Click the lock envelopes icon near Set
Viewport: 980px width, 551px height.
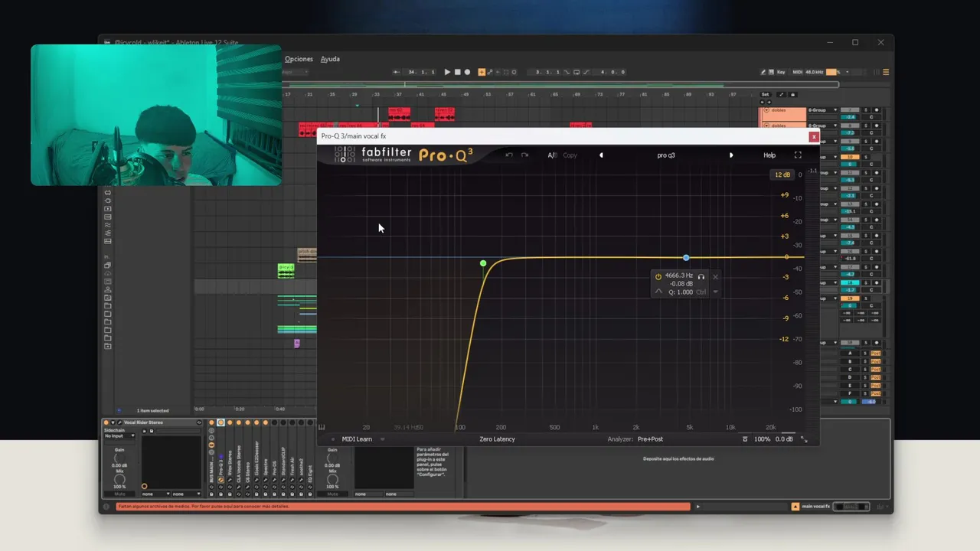pyautogui.click(x=792, y=95)
